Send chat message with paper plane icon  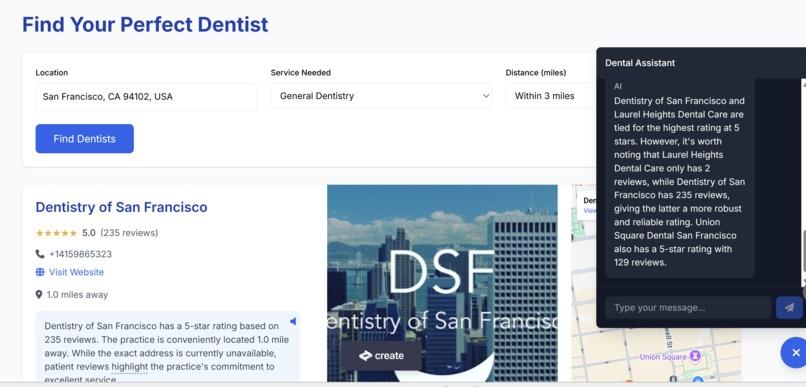(x=789, y=307)
